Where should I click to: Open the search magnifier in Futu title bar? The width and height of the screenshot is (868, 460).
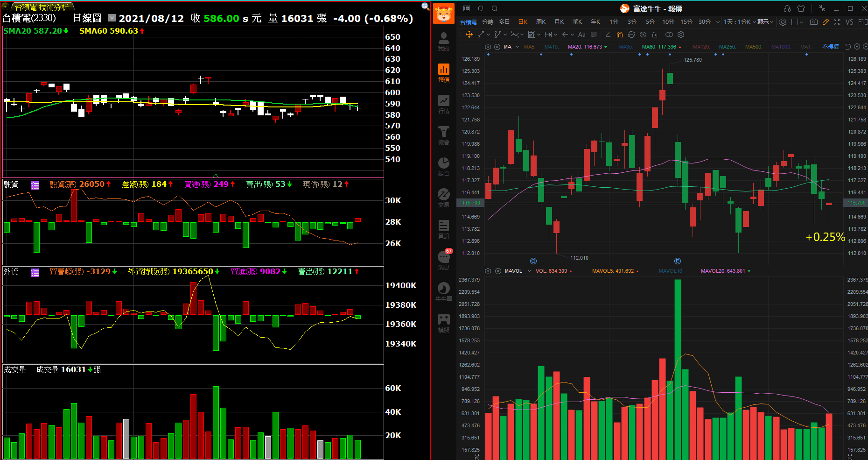pyautogui.click(x=495, y=8)
